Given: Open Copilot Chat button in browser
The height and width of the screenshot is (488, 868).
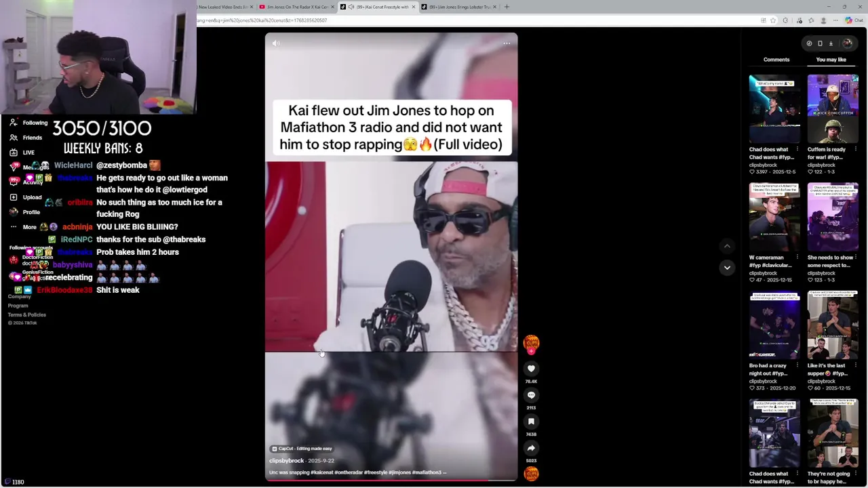Looking at the screenshot, I should (854, 20).
